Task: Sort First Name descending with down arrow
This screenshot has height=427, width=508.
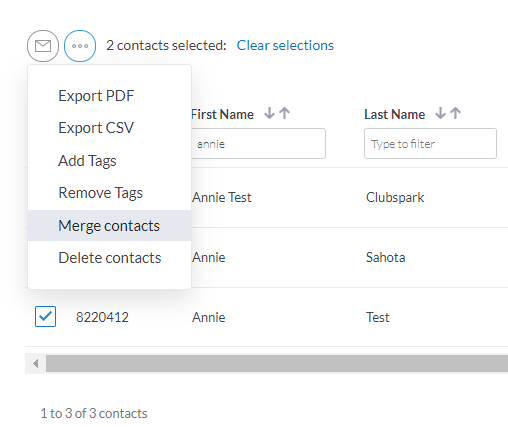Action: pyautogui.click(x=269, y=113)
